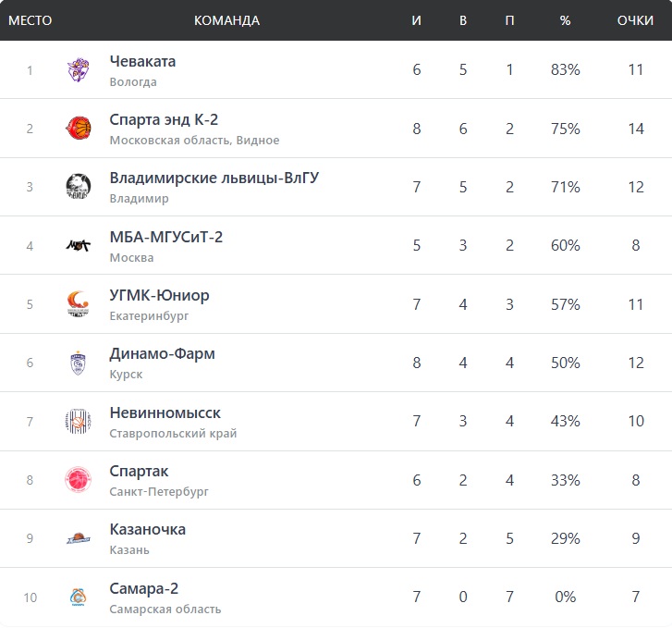Image resolution: width=672 pixels, height=628 pixels.
Task: Open the Казаночка team name link
Action: [x=147, y=529]
